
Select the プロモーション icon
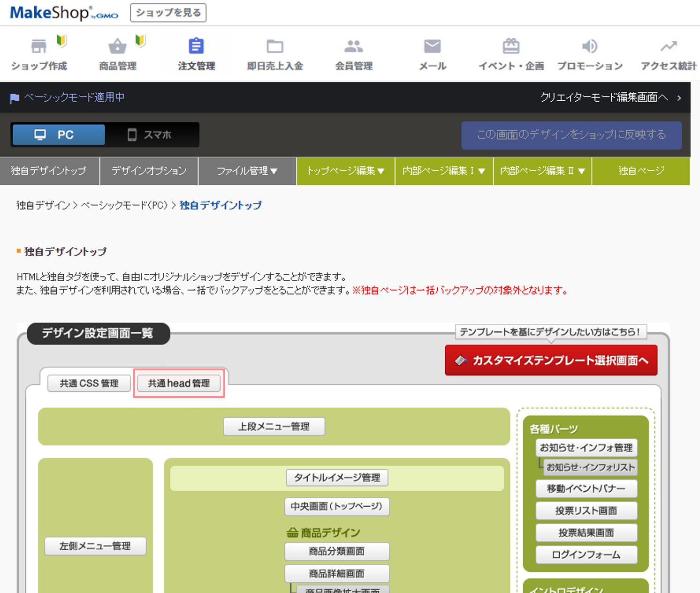coord(589,53)
